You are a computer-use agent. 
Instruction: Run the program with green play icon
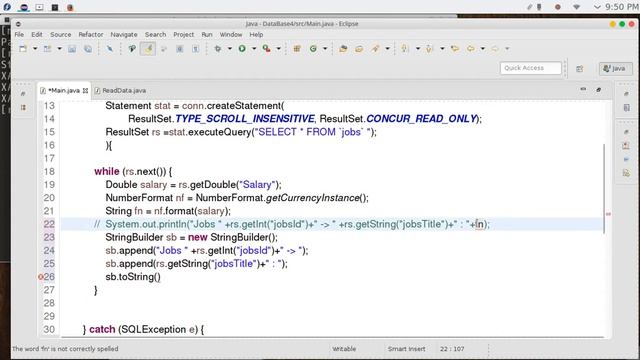(242, 49)
